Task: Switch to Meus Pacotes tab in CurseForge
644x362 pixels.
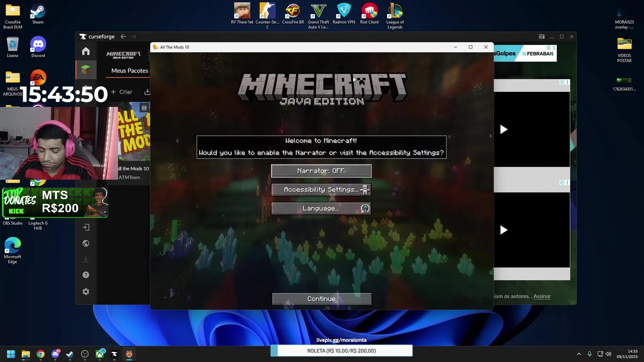Action: point(130,70)
